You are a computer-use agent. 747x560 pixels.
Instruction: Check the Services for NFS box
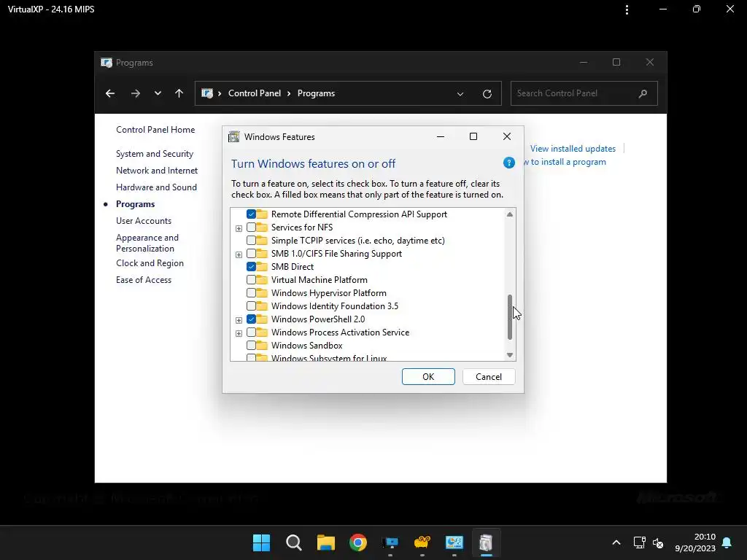251,227
